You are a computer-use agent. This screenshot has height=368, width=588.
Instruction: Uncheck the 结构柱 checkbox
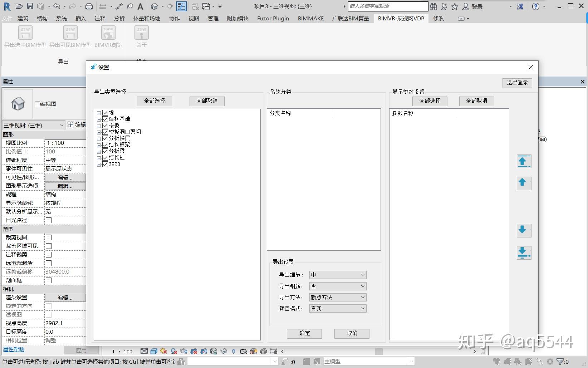pos(105,158)
